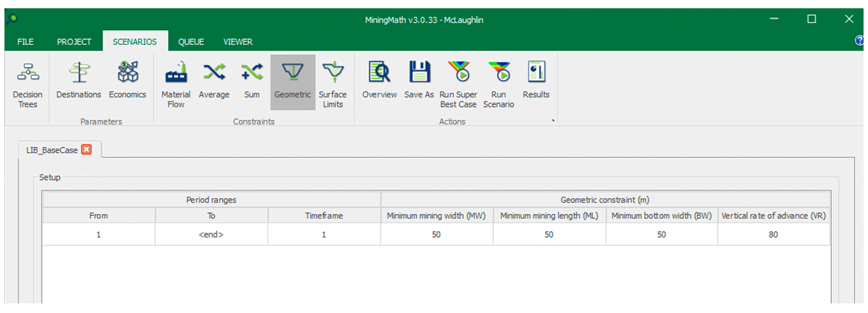Run the Super Best Case
The width and height of the screenshot is (868, 313).
click(x=458, y=84)
